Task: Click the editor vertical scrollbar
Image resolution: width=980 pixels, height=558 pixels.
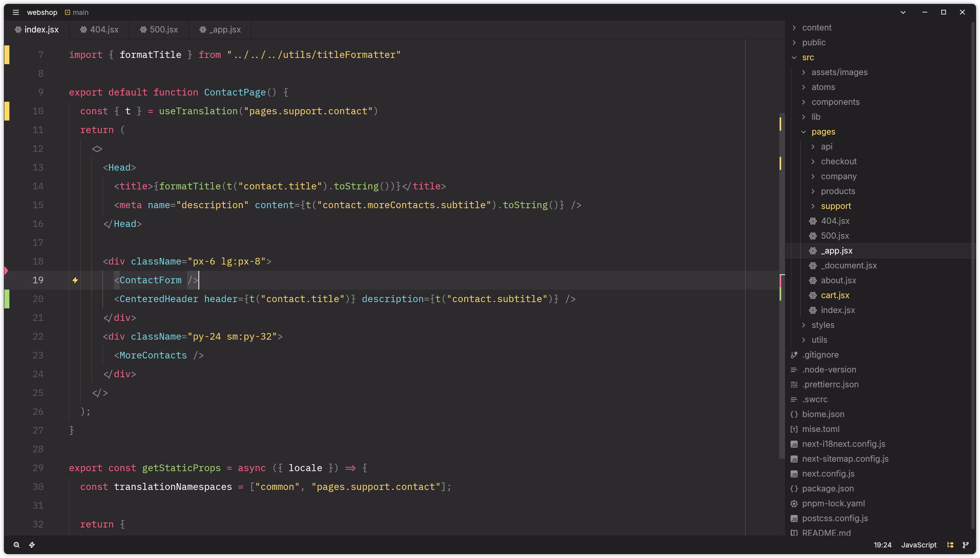Action: pos(782,286)
